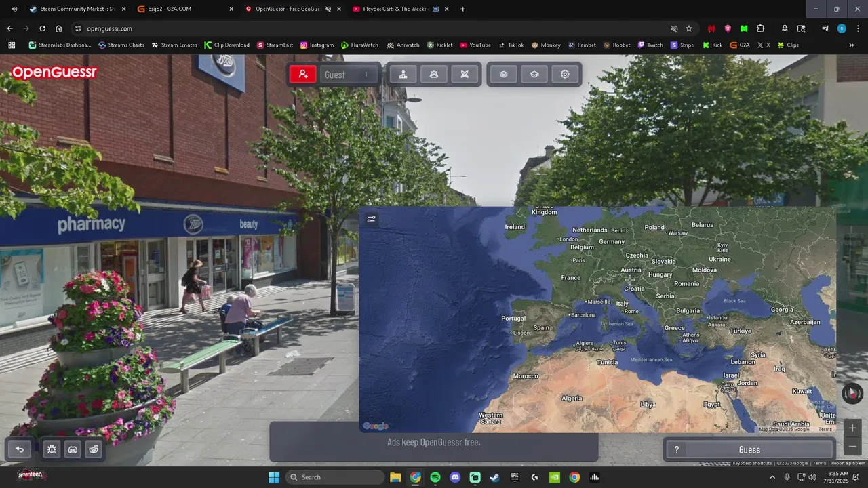Open the Chrome three-dot menu
Viewport: 868px width, 488px height.
(x=858, y=28)
